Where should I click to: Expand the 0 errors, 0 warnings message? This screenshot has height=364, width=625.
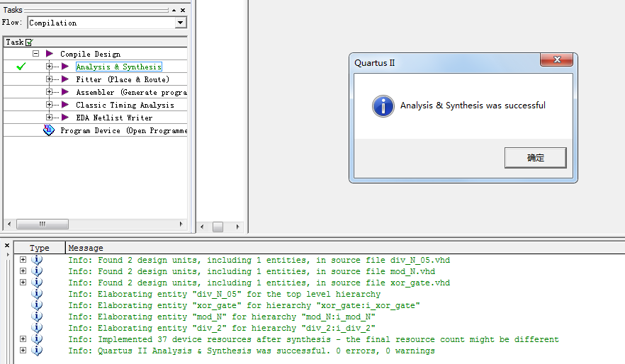pos(23,351)
